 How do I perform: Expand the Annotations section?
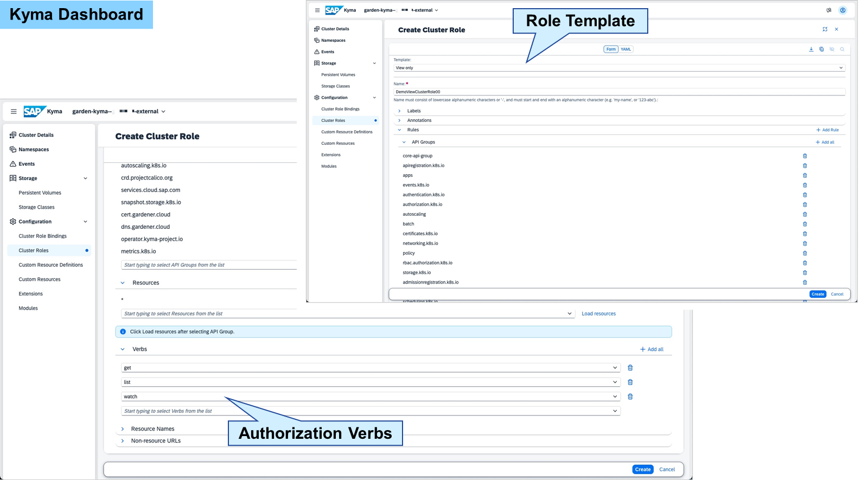pos(400,120)
